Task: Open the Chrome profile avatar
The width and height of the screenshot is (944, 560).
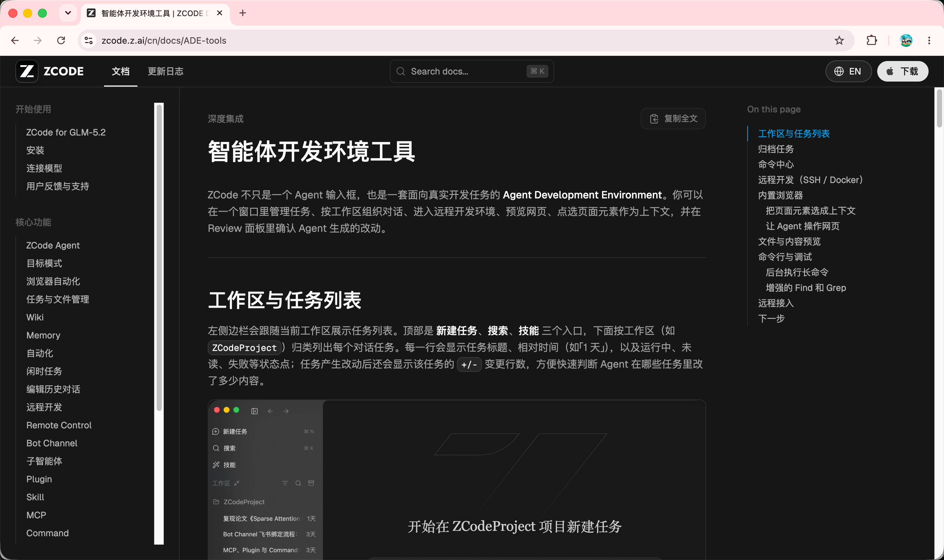Action: pyautogui.click(x=906, y=40)
